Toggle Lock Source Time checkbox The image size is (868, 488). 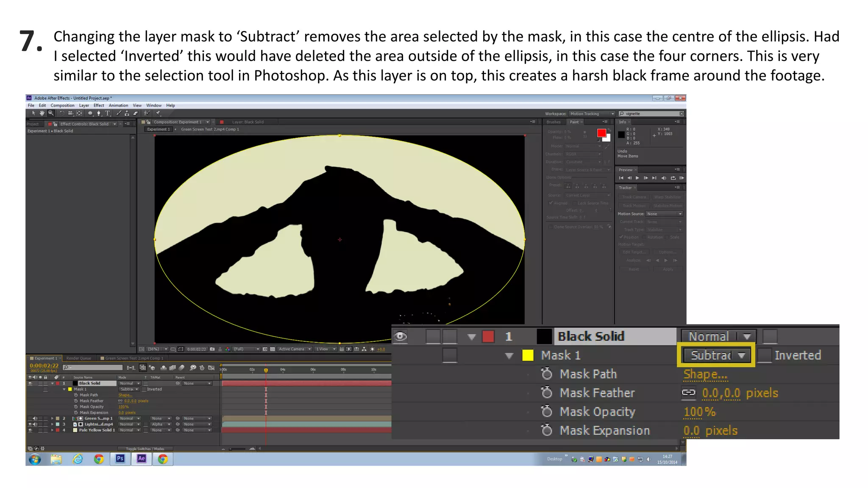click(x=575, y=203)
